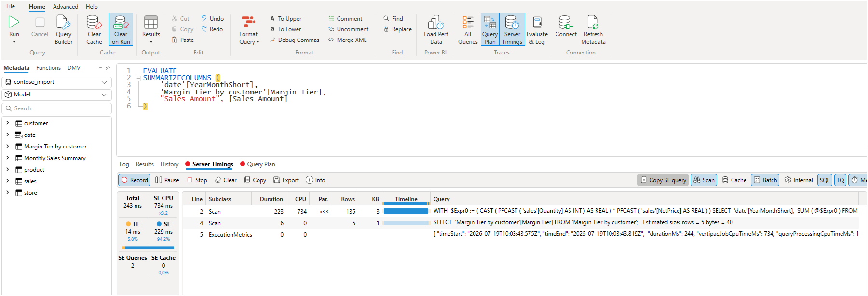This screenshot has height=296, width=868.
Task: Click the Record trace button
Action: click(135, 180)
